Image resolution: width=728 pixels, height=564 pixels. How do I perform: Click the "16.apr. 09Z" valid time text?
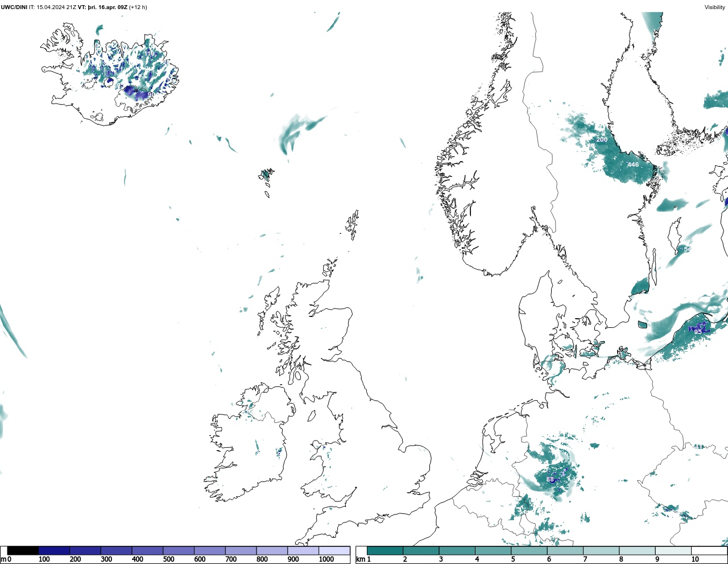tap(113, 7)
